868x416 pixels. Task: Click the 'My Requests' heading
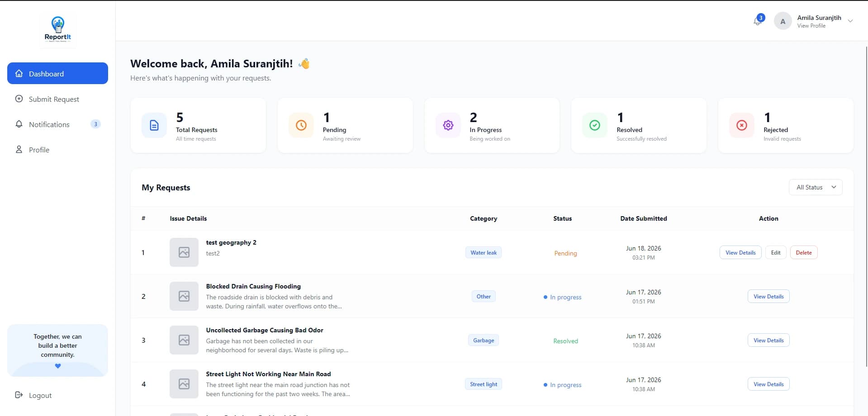pyautogui.click(x=166, y=188)
